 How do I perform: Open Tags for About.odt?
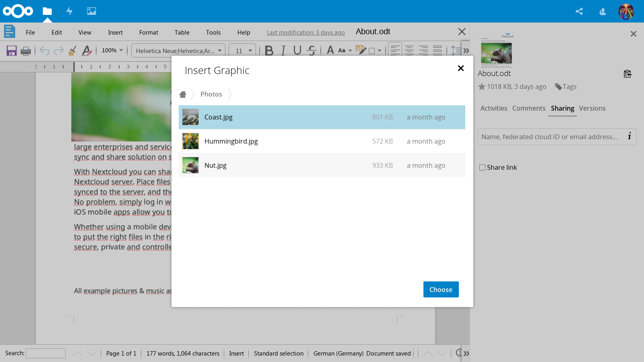(566, 86)
